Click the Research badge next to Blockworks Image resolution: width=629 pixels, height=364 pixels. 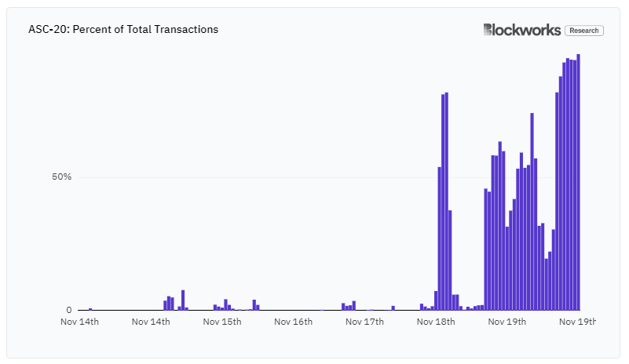(x=584, y=31)
